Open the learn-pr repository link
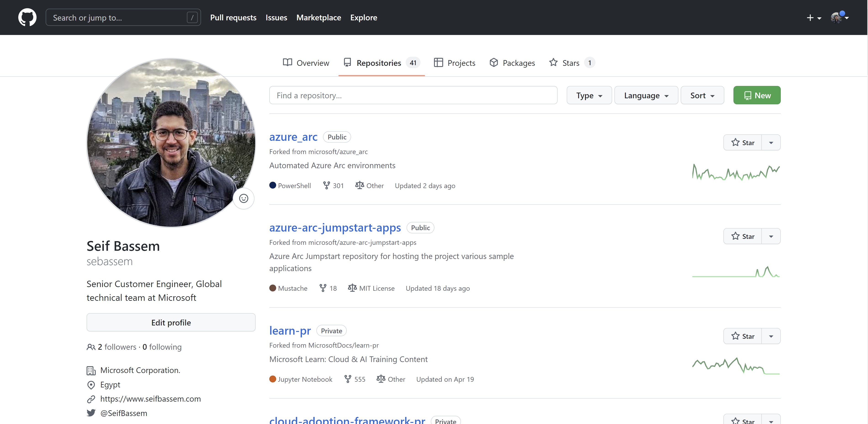Image resolution: width=868 pixels, height=424 pixels. tap(290, 331)
